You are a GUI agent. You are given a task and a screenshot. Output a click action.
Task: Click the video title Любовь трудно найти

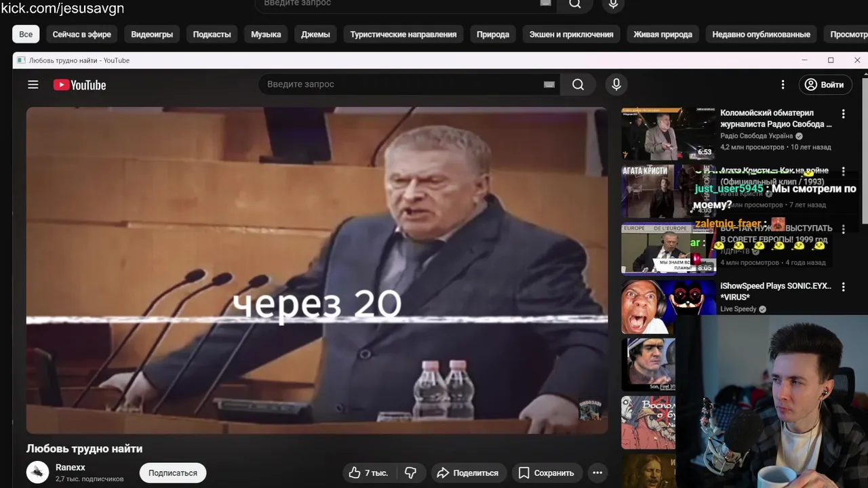84,449
